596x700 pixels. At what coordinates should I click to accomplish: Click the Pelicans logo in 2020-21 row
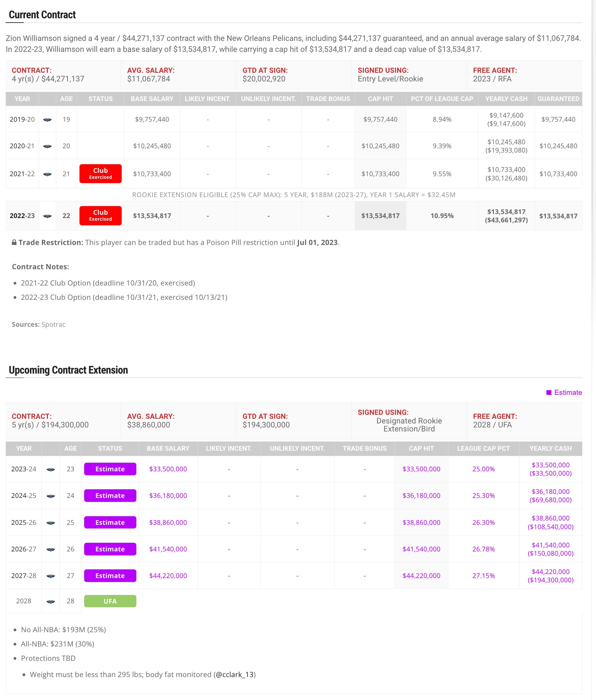[47, 146]
